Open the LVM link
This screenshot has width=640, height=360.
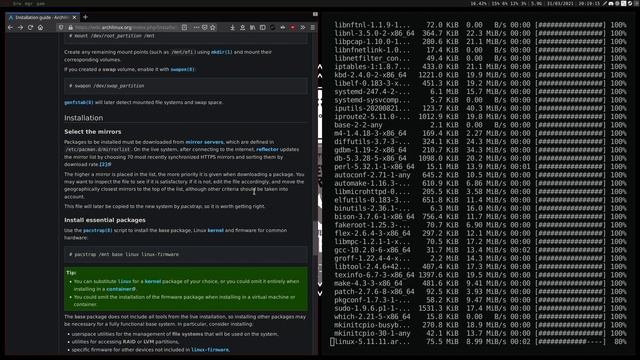[x=149, y=342]
